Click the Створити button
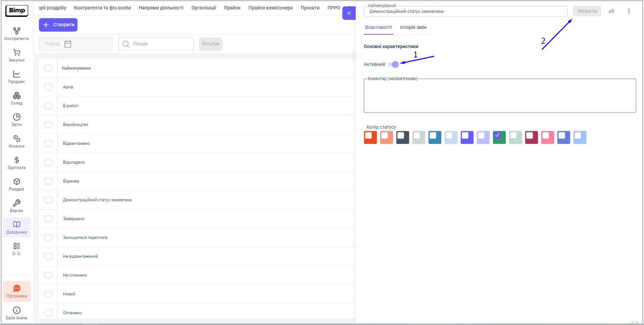Image resolution: width=644 pixels, height=325 pixels. click(58, 25)
